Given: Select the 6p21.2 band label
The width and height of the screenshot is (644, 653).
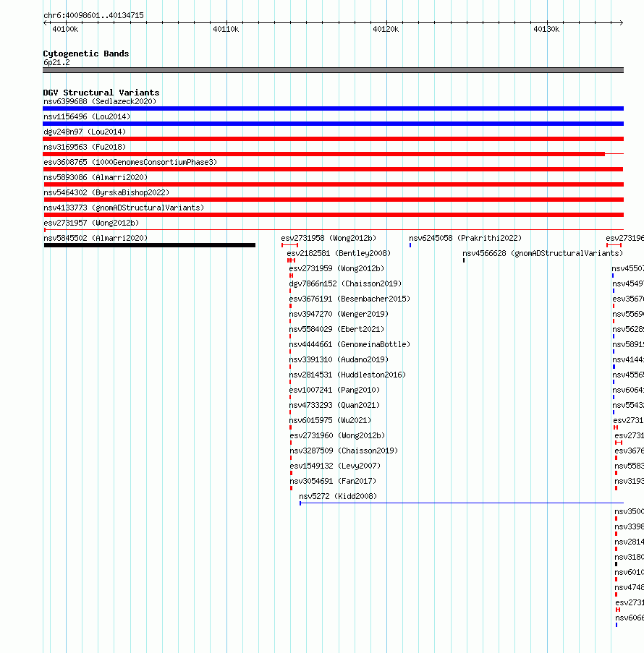Looking at the screenshot, I should [56, 63].
